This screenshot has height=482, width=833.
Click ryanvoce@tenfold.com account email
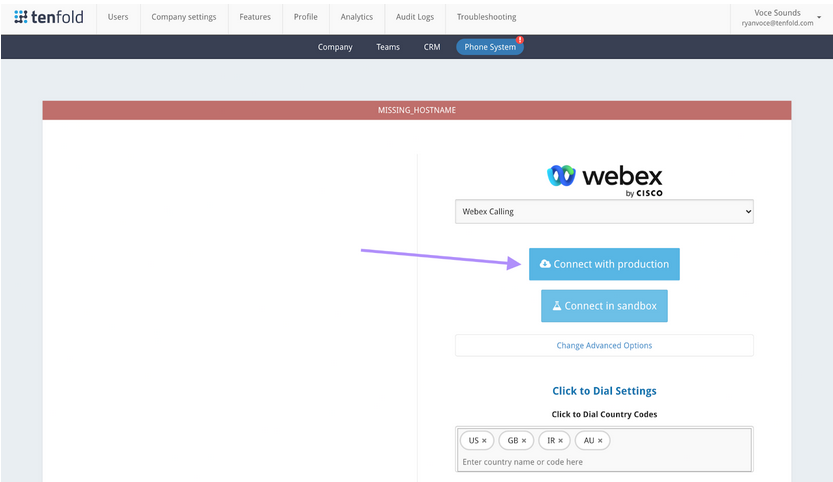coord(777,23)
